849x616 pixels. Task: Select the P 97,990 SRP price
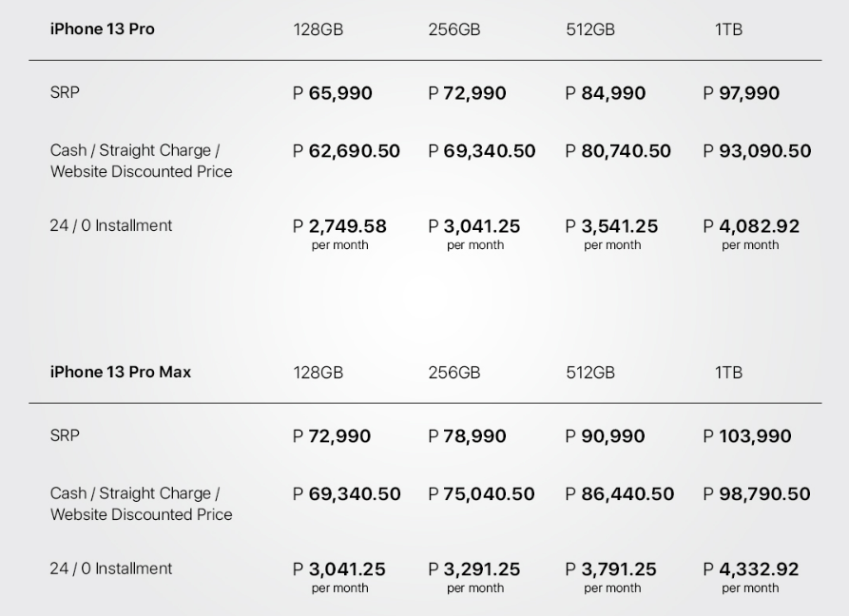[742, 93]
